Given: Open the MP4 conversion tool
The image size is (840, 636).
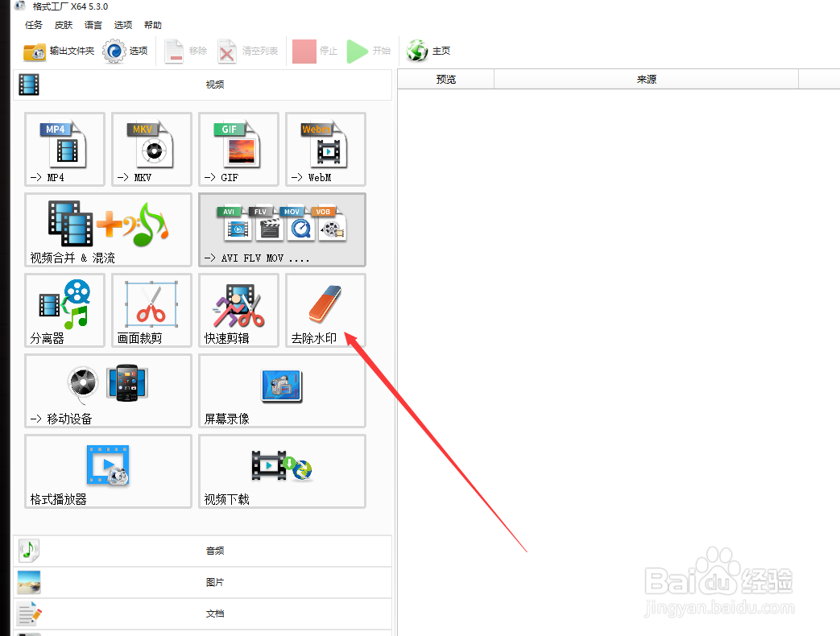Looking at the screenshot, I should click(x=64, y=150).
